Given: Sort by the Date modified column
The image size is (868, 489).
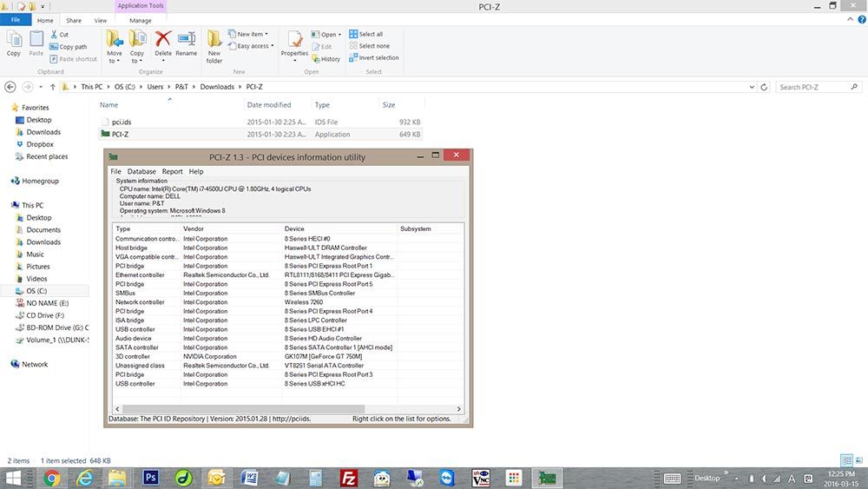Looking at the screenshot, I should [269, 105].
